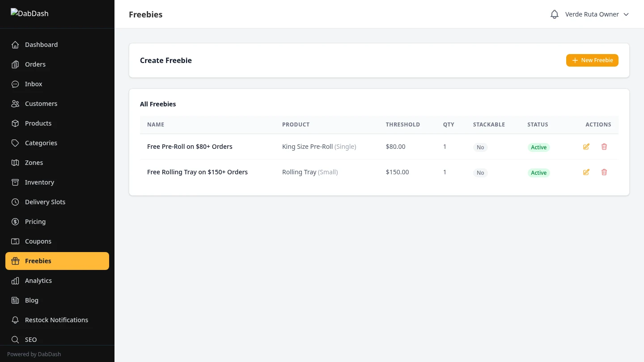The image size is (644, 362).
Task: Select the Free Rolling Tray freebie name
Action: point(197,172)
